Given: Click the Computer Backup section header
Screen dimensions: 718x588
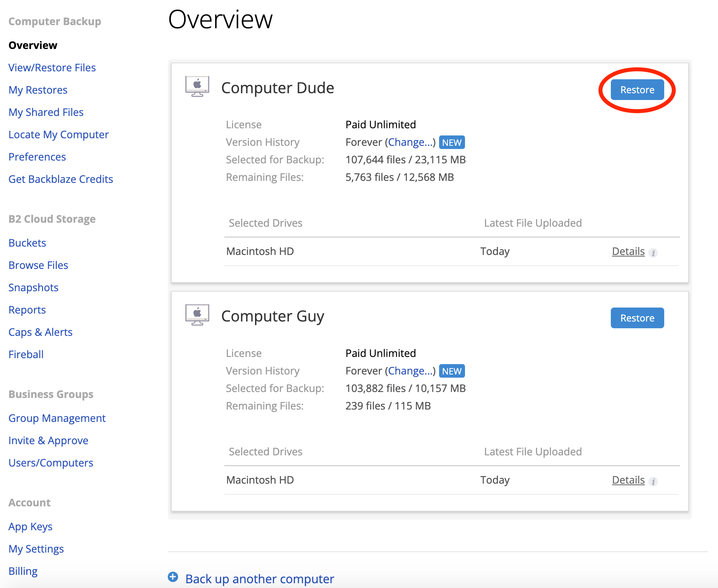Looking at the screenshot, I should click(x=55, y=22).
